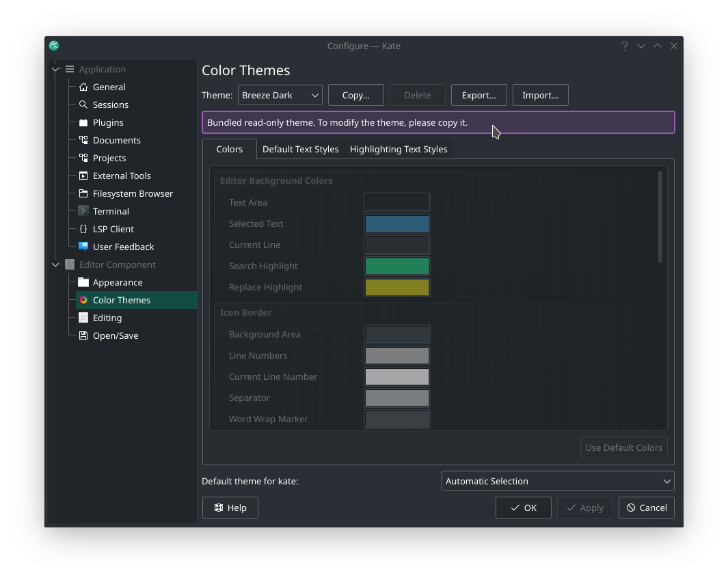This screenshot has width=728, height=580.
Task: Click the Icon Border group heading
Action: click(245, 312)
